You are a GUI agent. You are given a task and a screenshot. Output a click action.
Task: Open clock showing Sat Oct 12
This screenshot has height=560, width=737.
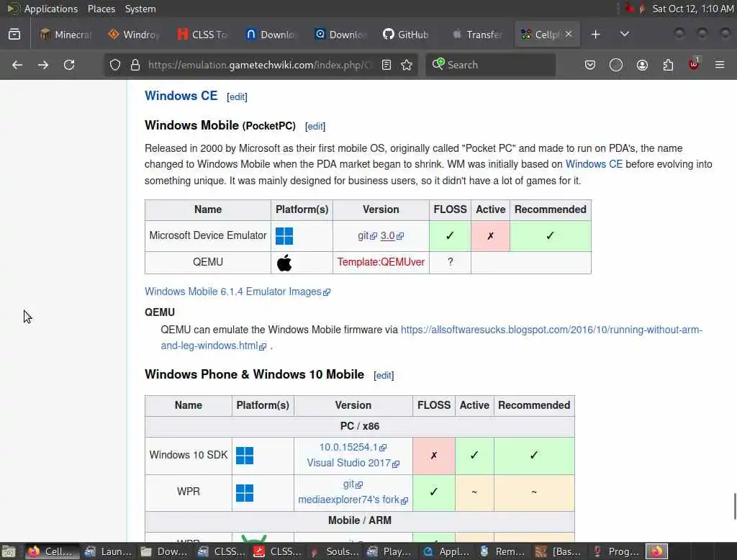coord(693,9)
